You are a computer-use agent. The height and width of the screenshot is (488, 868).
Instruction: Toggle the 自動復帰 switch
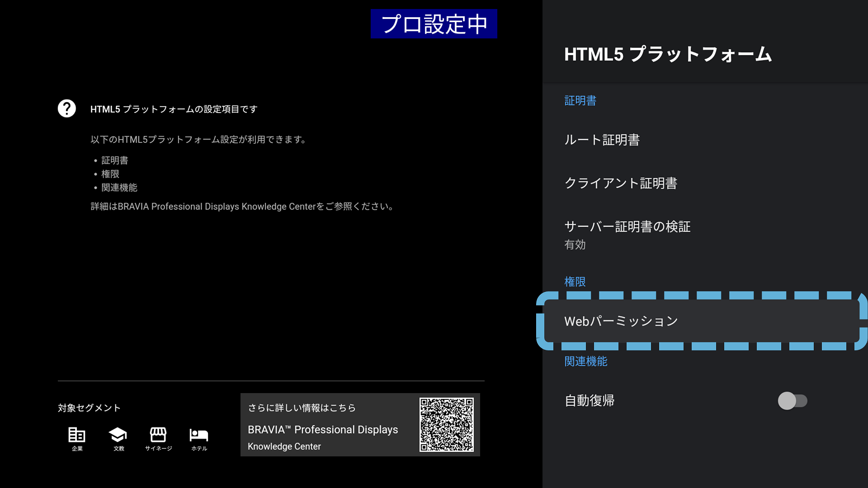[792, 401]
